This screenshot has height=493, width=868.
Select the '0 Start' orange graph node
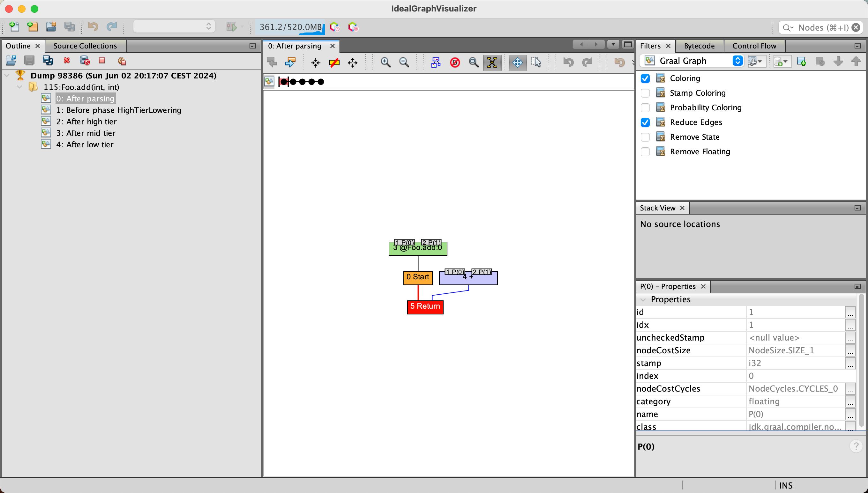tap(418, 278)
